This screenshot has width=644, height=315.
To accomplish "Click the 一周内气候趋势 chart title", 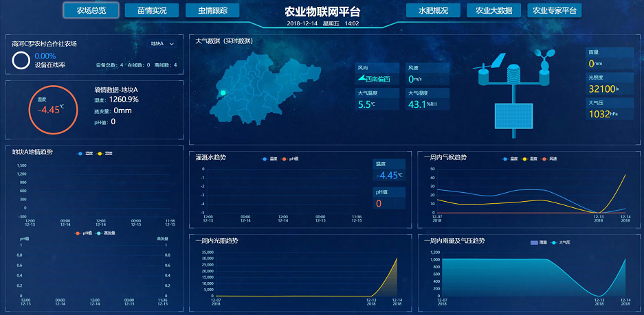I will pos(445,158).
